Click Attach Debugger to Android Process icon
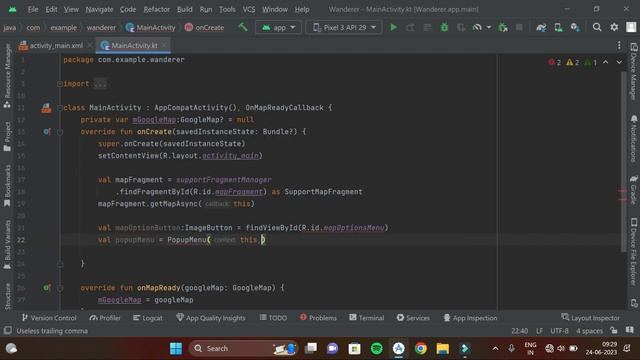This screenshot has height=360, width=640. [503, 27]
